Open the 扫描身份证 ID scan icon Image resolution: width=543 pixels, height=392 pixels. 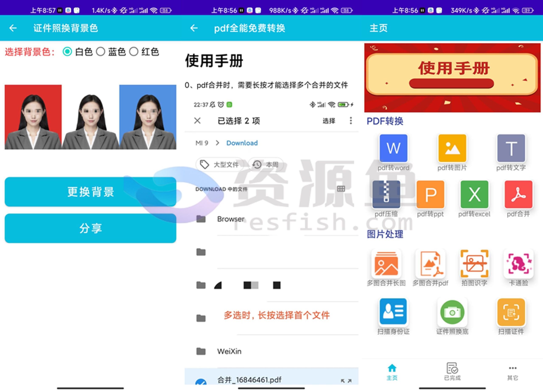point(393,312)
